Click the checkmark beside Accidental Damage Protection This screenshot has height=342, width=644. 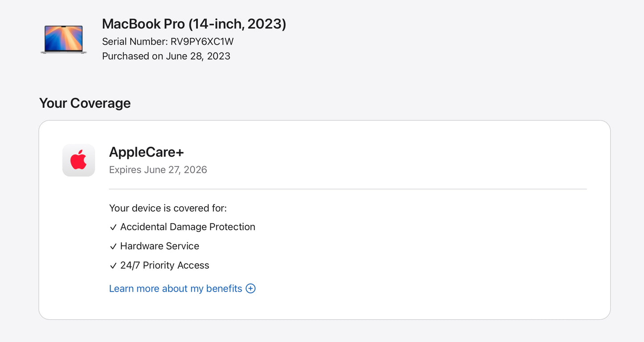click(113, 227)
